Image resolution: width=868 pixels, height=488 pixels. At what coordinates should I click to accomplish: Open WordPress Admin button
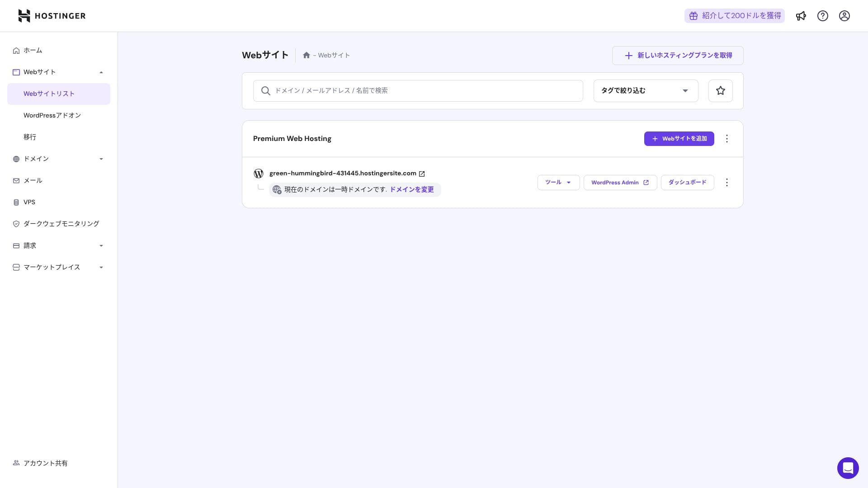pos(620,183)
